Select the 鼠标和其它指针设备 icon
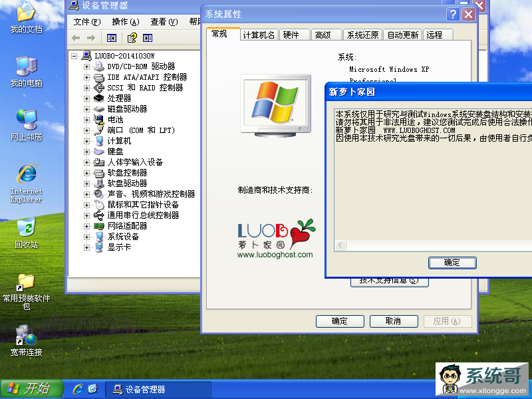 coord(98,205)
